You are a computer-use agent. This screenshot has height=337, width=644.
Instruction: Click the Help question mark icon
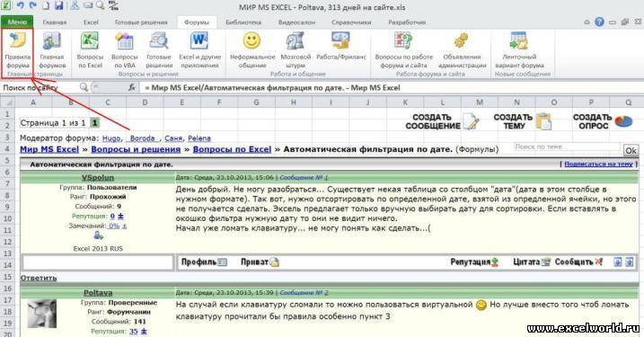click(x=599, y=22)
